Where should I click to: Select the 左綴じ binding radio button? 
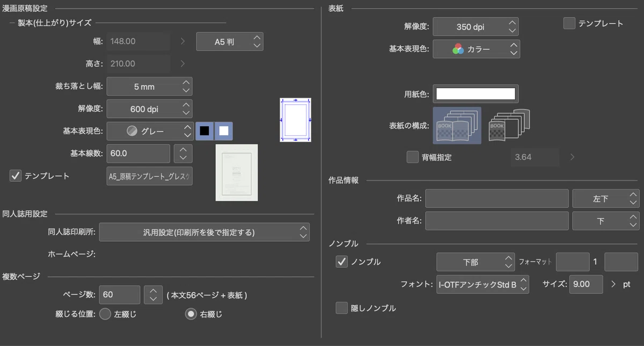click(x=105, y=314)
